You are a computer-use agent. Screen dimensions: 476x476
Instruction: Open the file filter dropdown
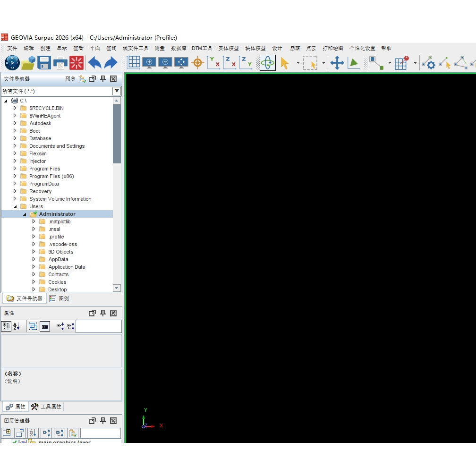point(117,91)
